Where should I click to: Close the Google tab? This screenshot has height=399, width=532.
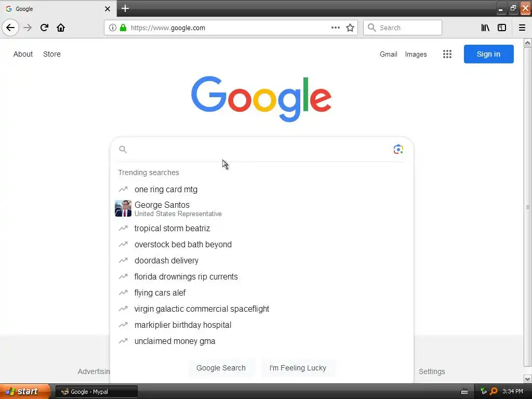coord(108,9)
